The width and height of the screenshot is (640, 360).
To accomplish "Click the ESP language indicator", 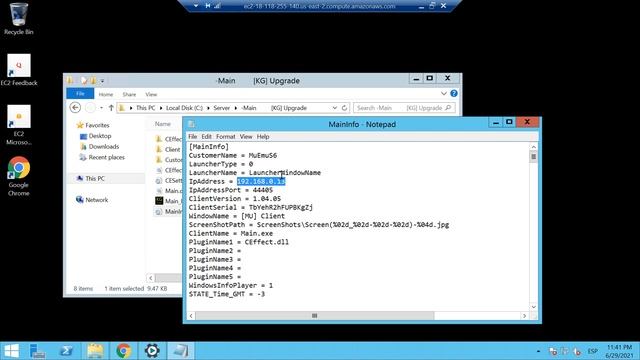I will 593,351.
